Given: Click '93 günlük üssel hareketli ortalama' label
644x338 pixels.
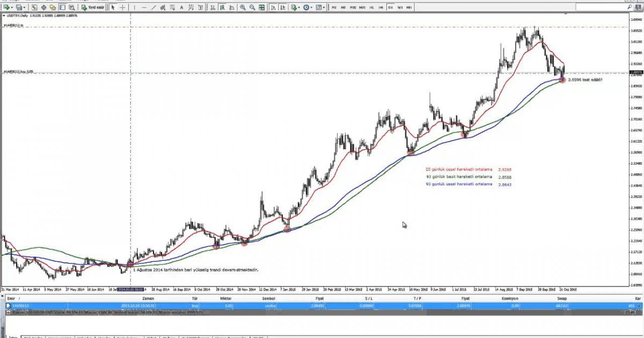Looking at the screenshot, I should click(459, 184).
